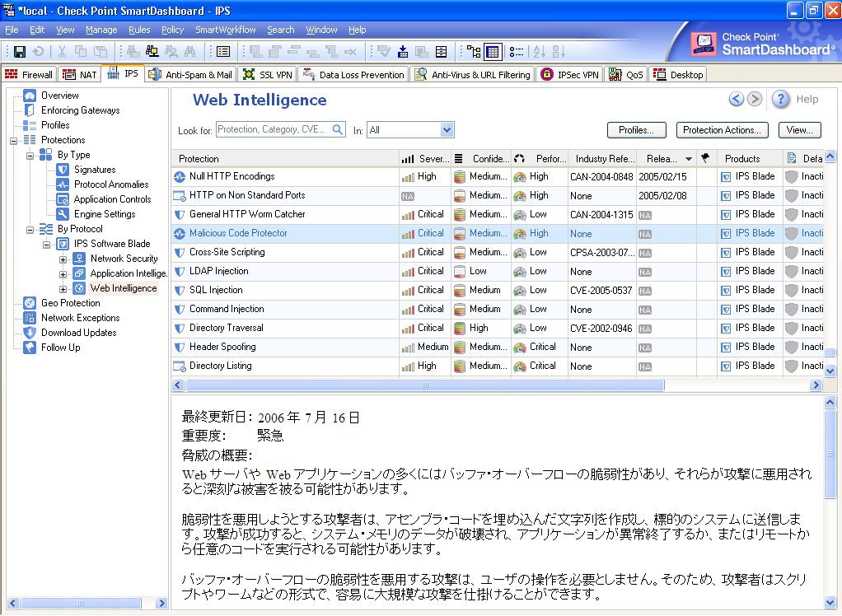The height and width of the screenshot is (616, 842).
Task: Click the View... button
Action: [x=800, y=130]
